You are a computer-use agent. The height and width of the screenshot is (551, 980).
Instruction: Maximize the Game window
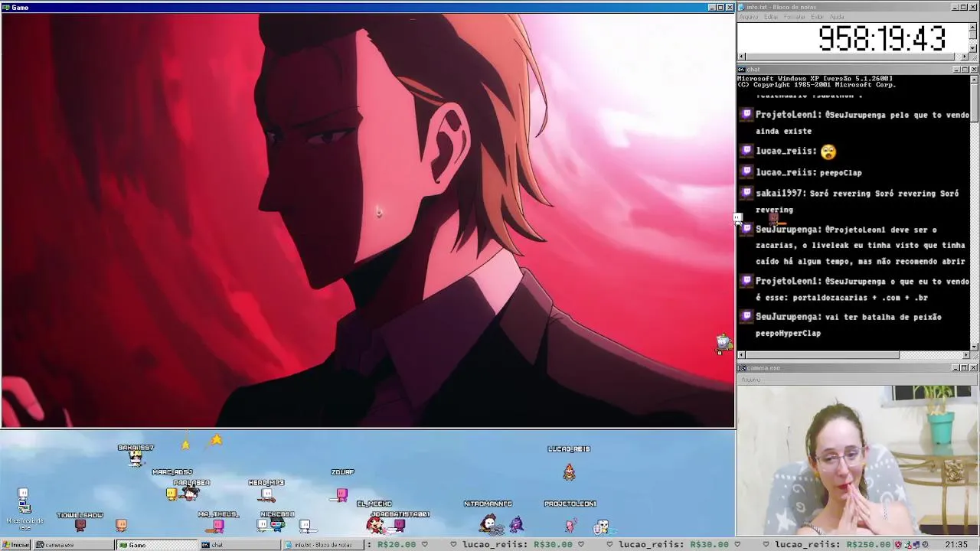pos(720,7)
